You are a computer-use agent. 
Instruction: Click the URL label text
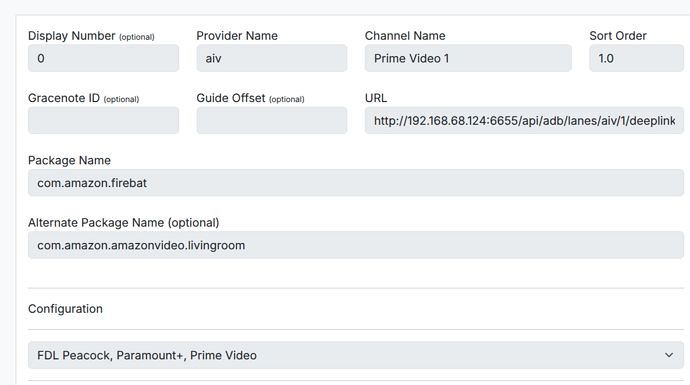(x=376, y=98)
